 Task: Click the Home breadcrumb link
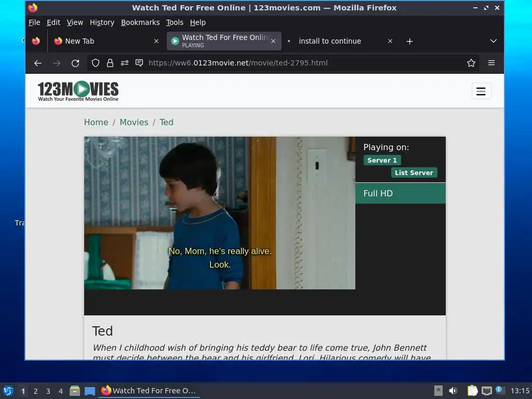(x=96, y=122)
